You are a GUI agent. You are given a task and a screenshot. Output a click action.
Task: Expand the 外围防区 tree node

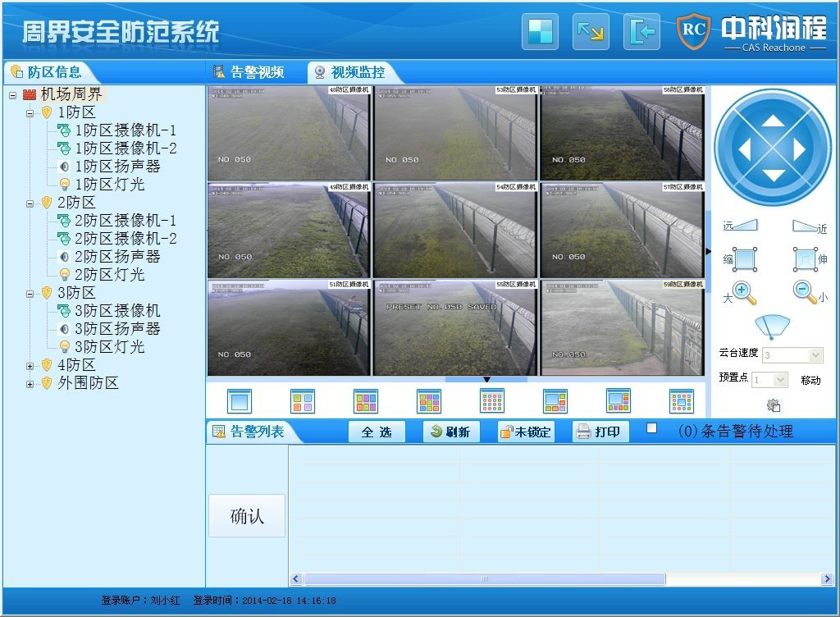click(x=30, y=383)
